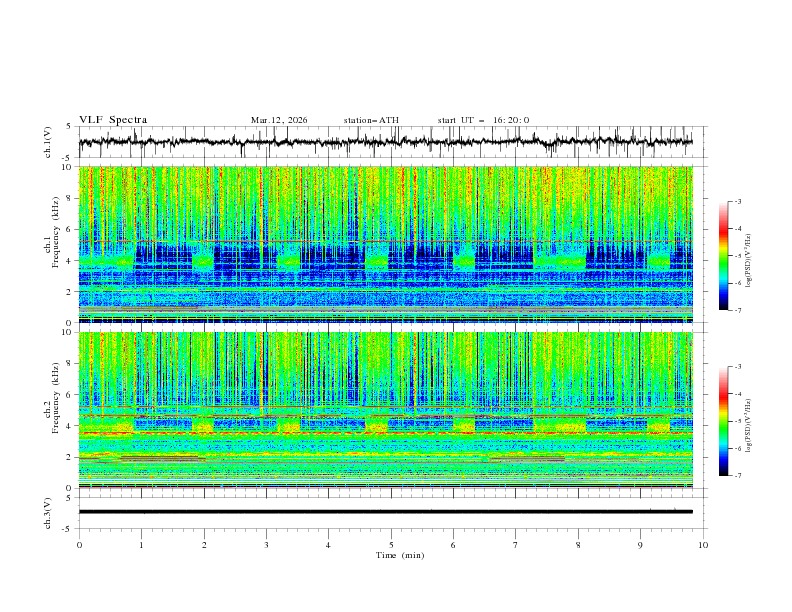Click the lower colorbar "log(PSD)(V²/Hz)" label
This screenshot has height=612, width=792.
749,425
